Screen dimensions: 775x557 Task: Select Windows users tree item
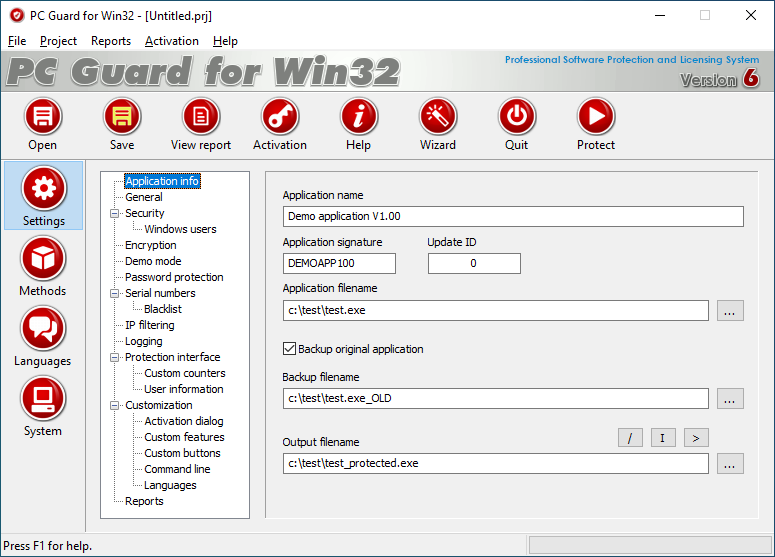(x=180, y=229)
